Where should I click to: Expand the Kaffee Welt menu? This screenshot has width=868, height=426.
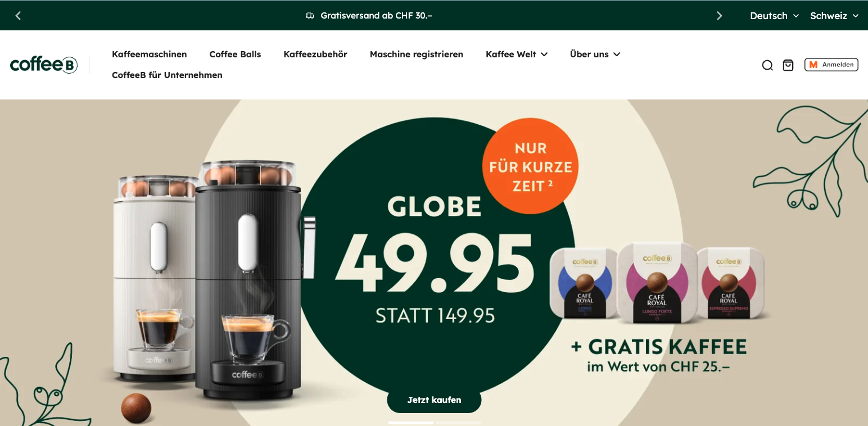coord(517,55)
